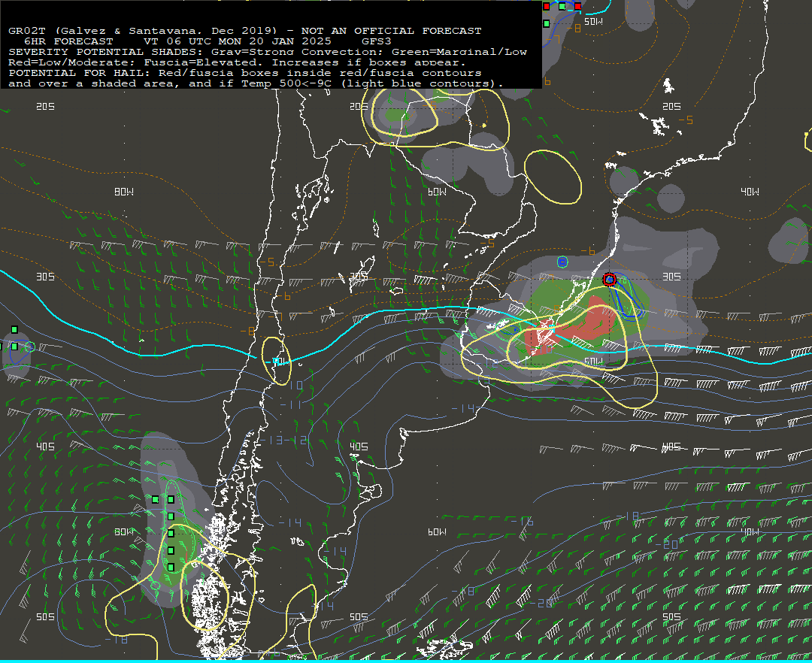The image size is (812, 663).
Task: Click the topmost square of the five-square green column
Action: (x=171, y=499)
